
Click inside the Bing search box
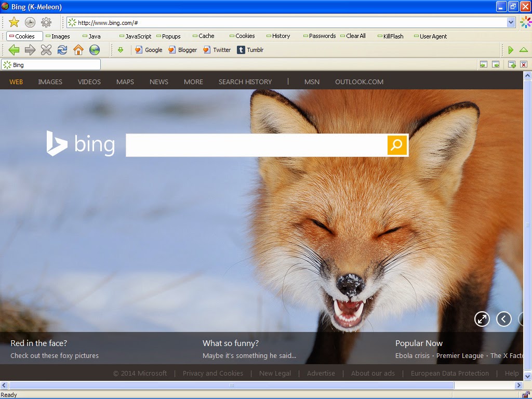pyautogui.click(x=255, y=145)
